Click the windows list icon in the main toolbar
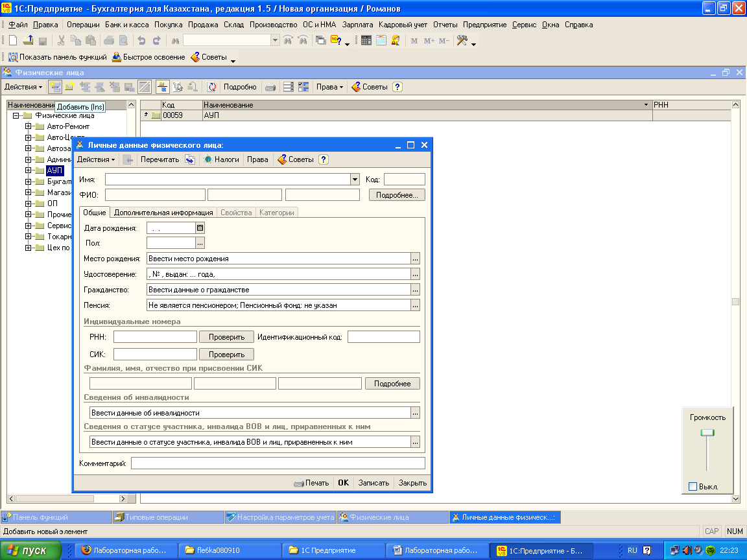This screenshot has width=747, height=560. point(321,41)
